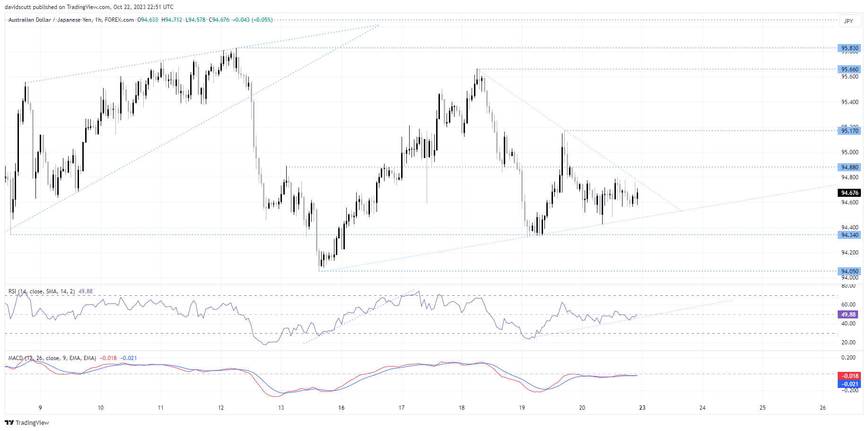Click the red -0.018 value in MACD legend
Viewport: 868px width, 431px height.
pos(109,358)
